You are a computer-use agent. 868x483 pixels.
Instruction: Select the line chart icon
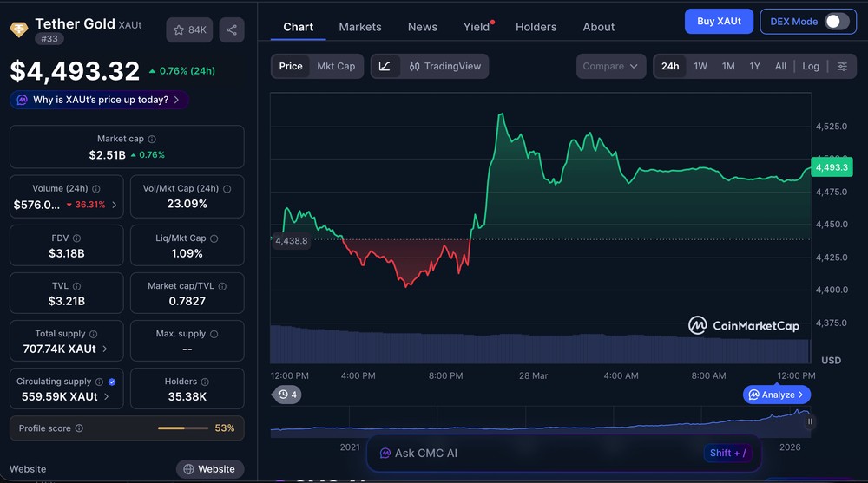385,67
